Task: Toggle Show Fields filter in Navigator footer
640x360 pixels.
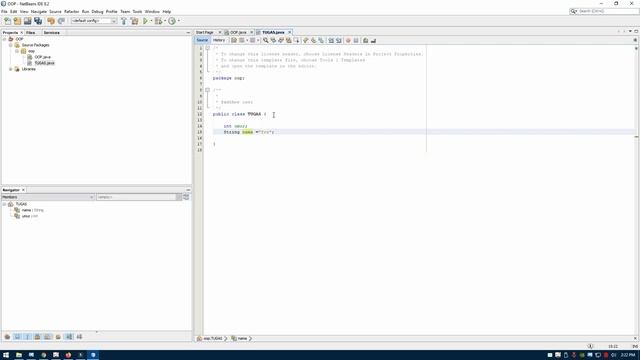Action: [17, 337]
